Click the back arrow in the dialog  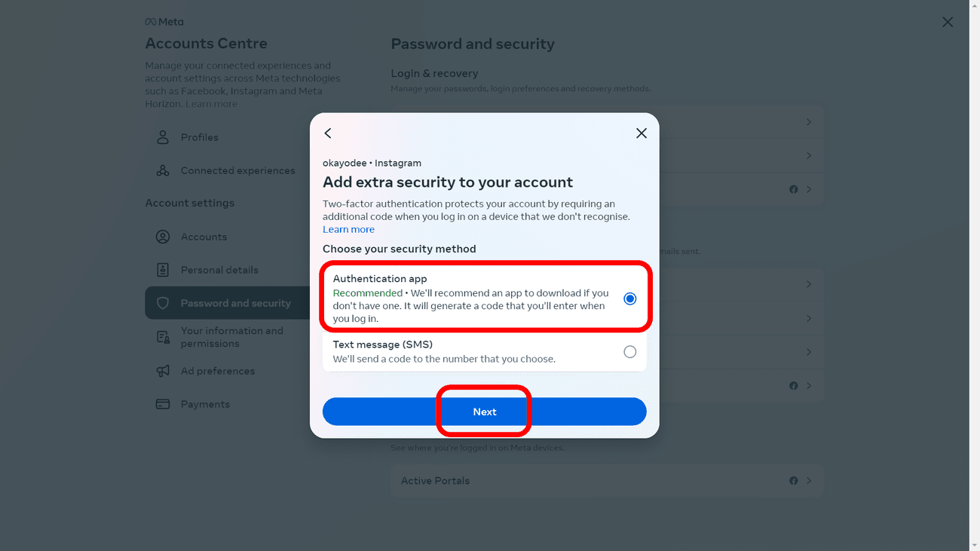(328, 133)
